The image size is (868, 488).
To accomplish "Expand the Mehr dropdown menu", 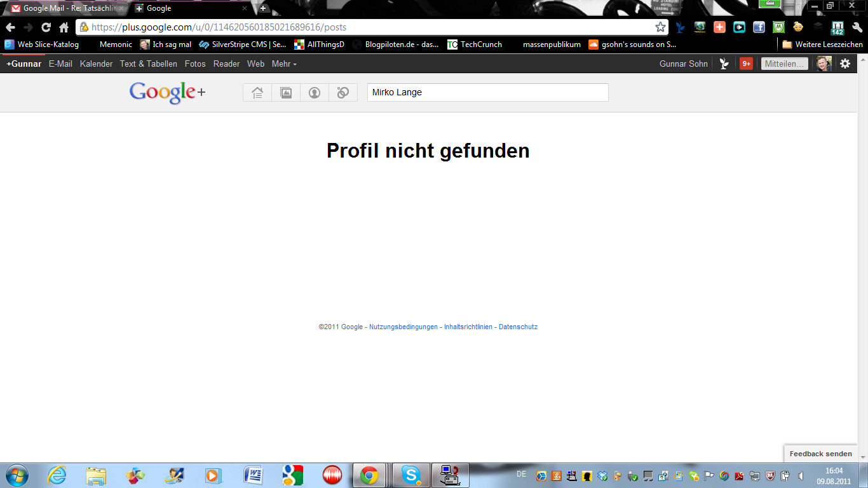I will pos(283,64).
